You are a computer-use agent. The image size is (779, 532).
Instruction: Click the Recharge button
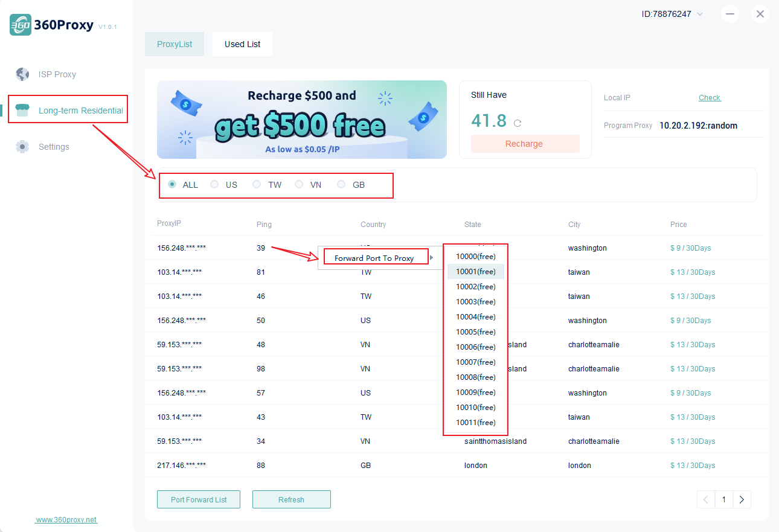[524, 144]
